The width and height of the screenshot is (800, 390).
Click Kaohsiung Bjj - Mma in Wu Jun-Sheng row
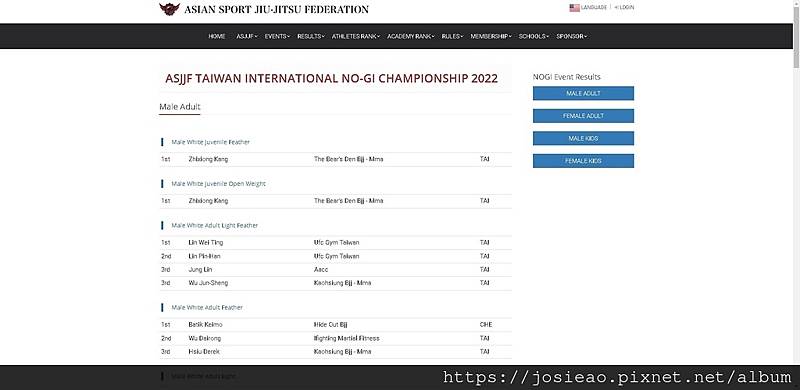pos(342,283)
